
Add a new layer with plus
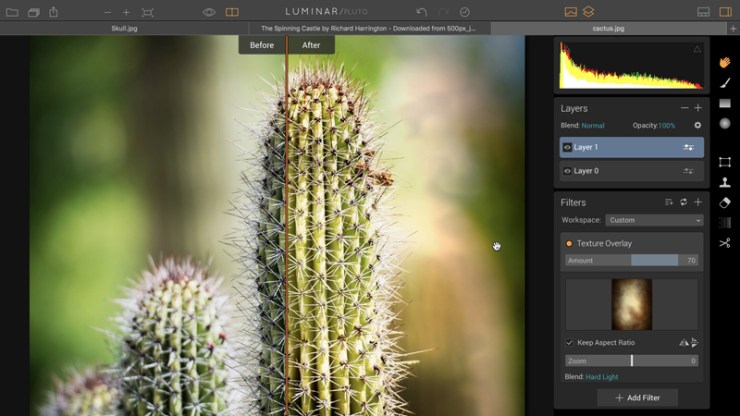tap(698, 108)
